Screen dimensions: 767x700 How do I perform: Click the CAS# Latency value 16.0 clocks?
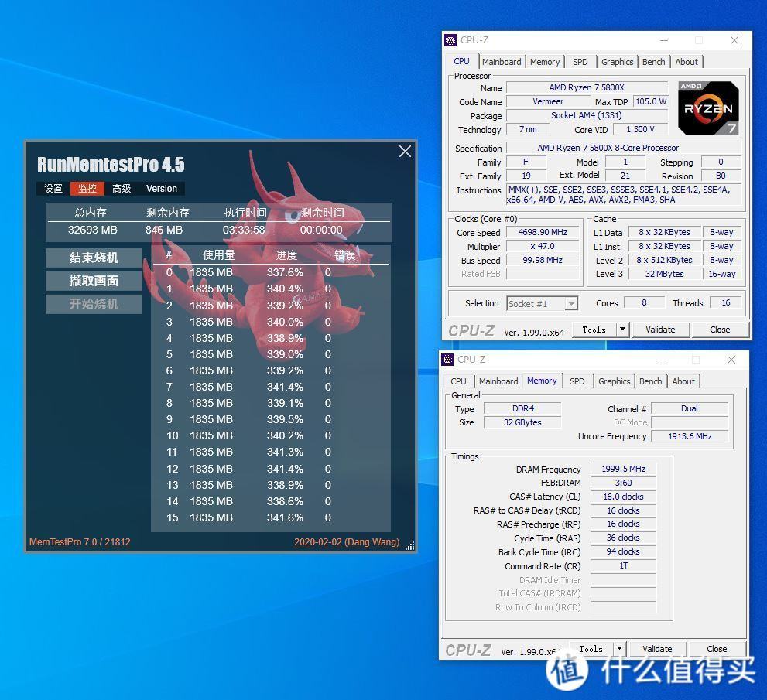click(623, 497)
